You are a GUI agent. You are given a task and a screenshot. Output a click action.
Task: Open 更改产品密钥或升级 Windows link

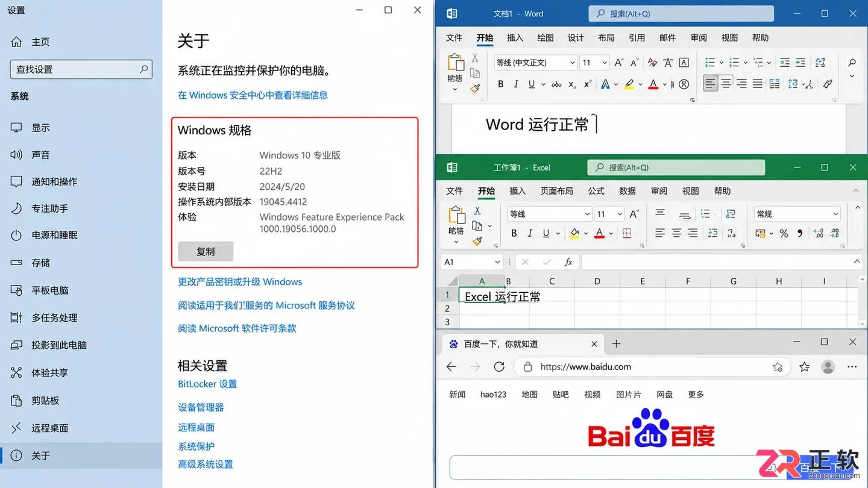pos(240,282)
